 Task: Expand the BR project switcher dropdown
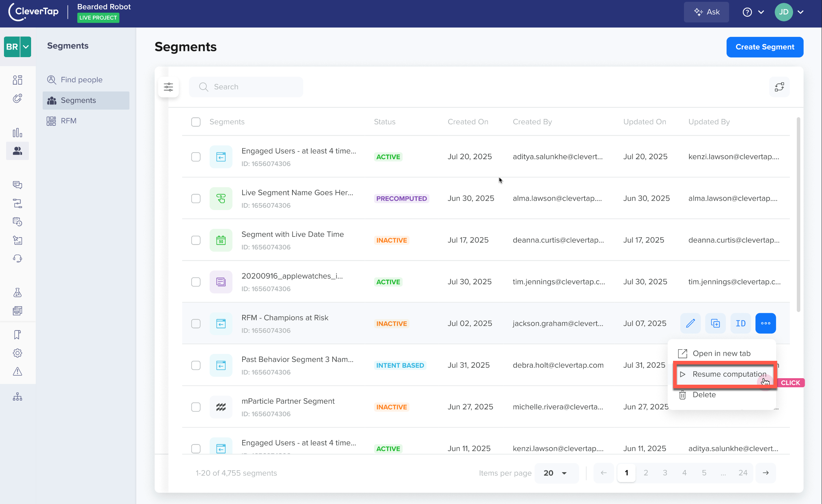(25, 47)
